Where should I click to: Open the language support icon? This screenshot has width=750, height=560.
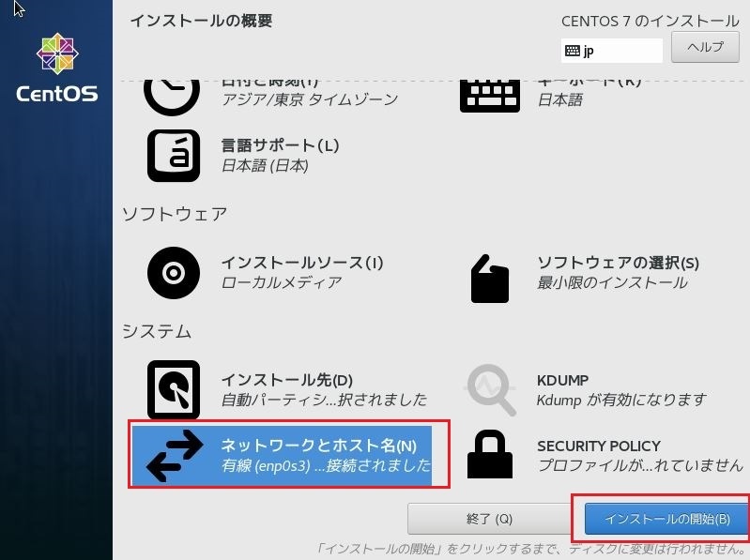click(x=173, y=156)
